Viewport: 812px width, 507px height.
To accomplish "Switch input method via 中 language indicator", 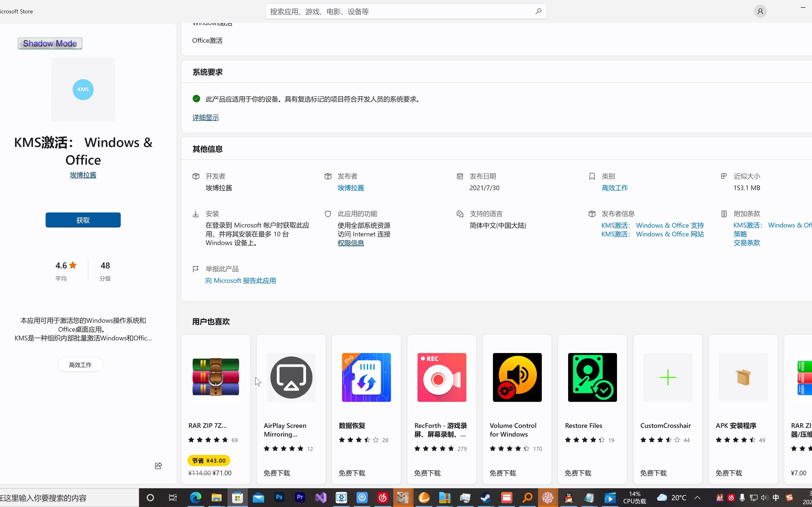I will (x=776, y=498).
